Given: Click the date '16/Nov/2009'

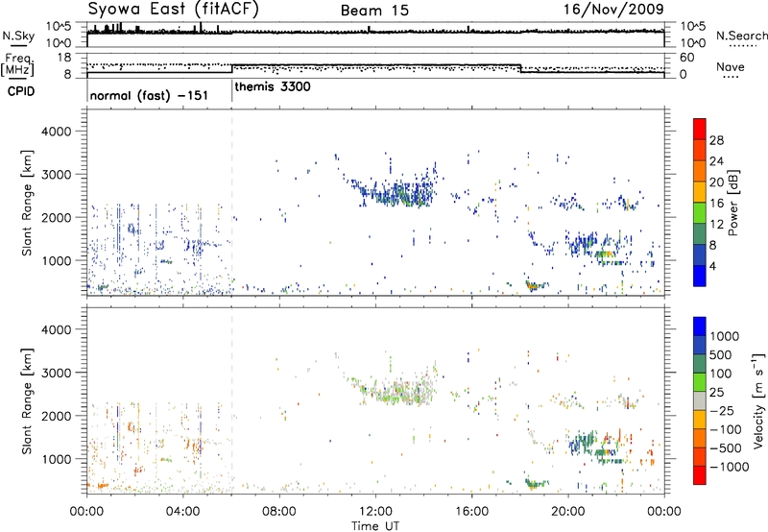Looking at the screenshot, I should tap(613, 10).
